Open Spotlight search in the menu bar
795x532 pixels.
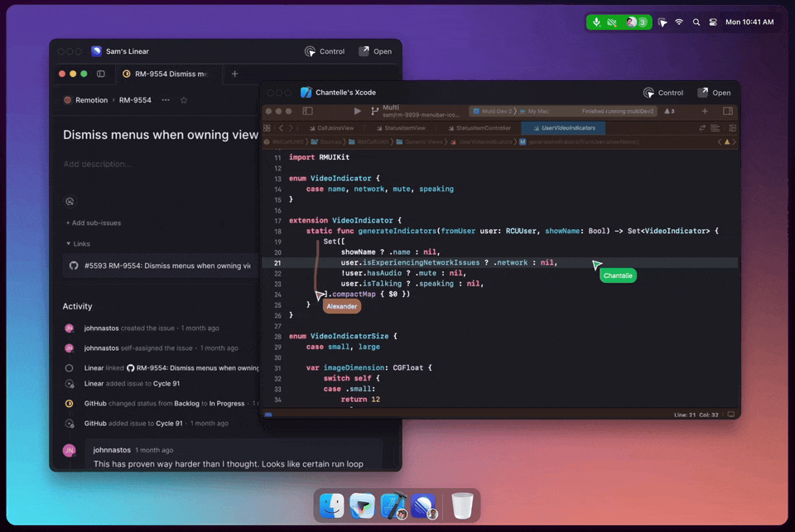pos(696,22)
